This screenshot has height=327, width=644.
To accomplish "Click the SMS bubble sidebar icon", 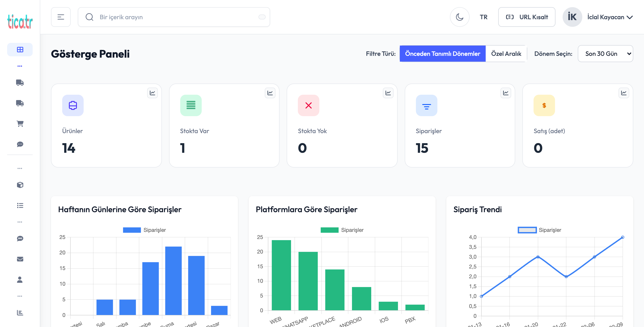I will tap(20, 239).
